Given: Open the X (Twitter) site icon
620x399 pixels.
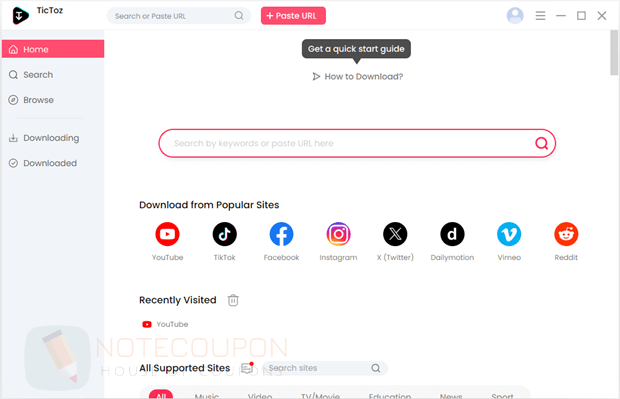Looking at the screenshot, I should click(x=395, y=234).
